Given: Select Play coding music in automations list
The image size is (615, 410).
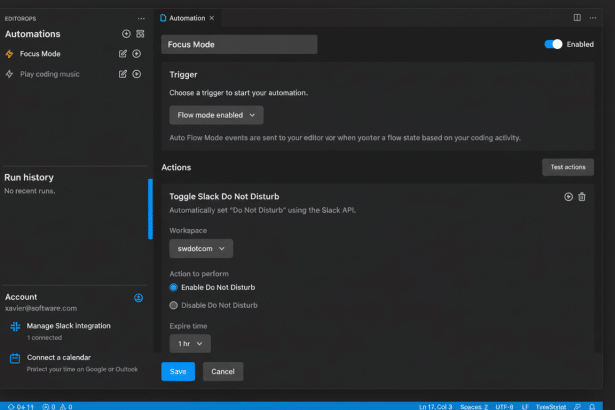Looking at the screenshot, I should (50, 74).
